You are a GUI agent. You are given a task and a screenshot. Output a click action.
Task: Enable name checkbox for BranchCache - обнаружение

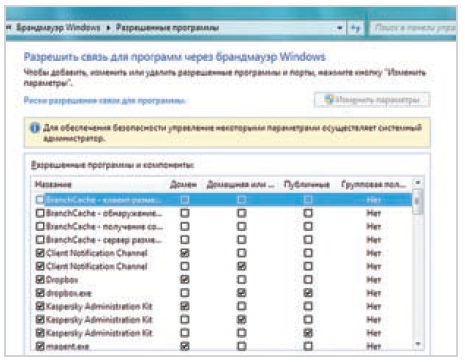[x=40, y=213]
